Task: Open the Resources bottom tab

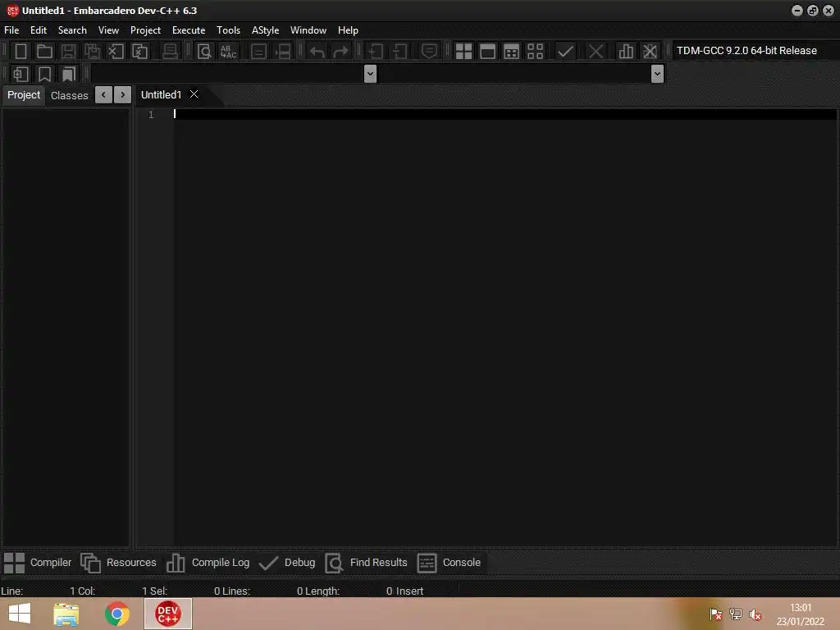Action: 118,563
